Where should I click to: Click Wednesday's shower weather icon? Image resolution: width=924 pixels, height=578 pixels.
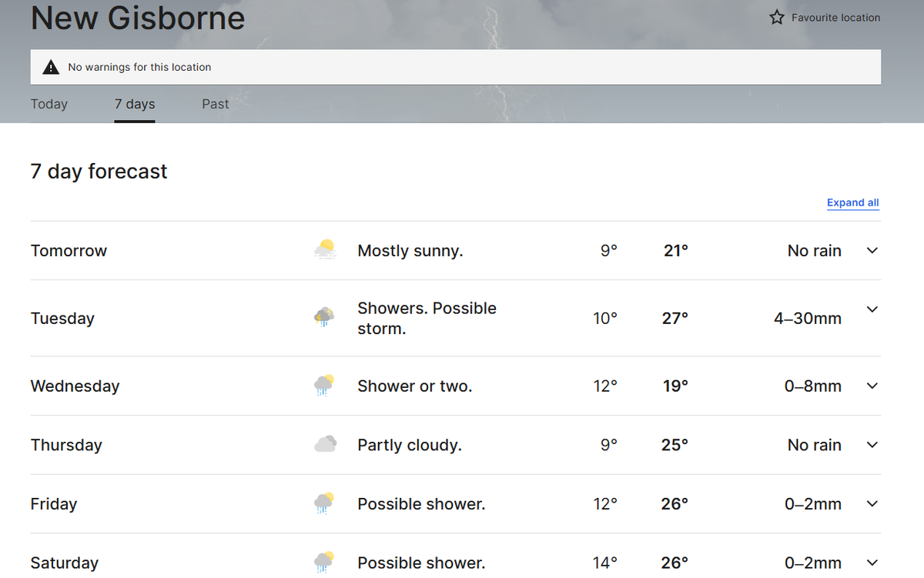point(324,386)
